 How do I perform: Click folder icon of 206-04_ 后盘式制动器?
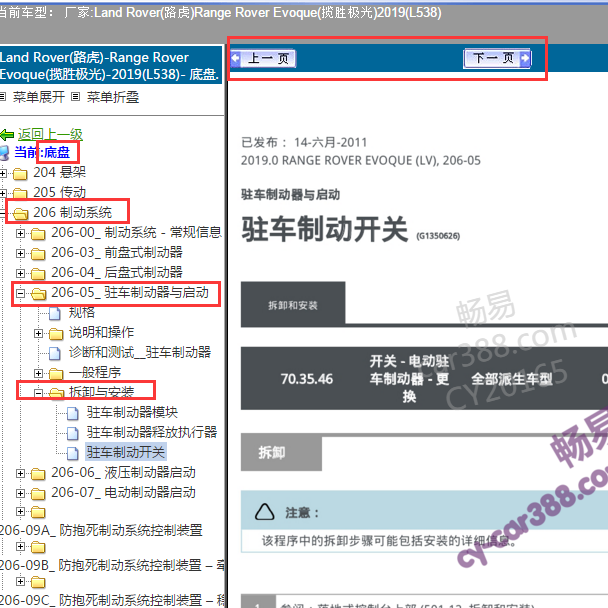click(38, 273)
